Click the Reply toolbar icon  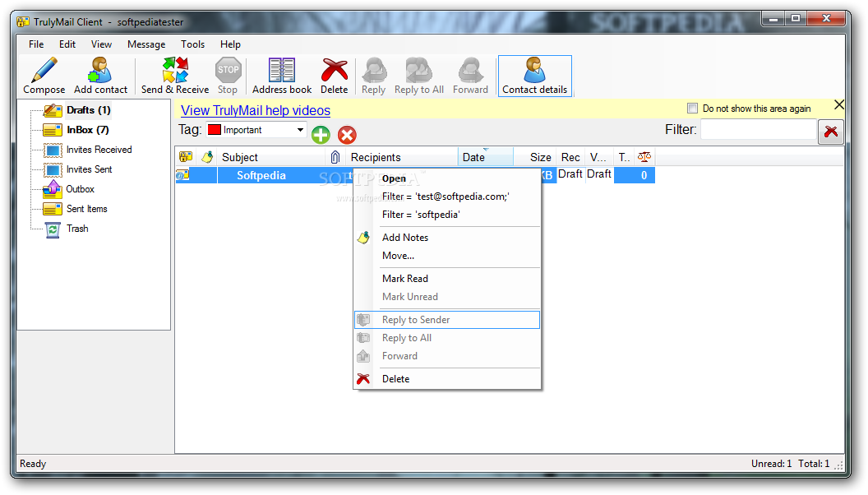[374, 70]
